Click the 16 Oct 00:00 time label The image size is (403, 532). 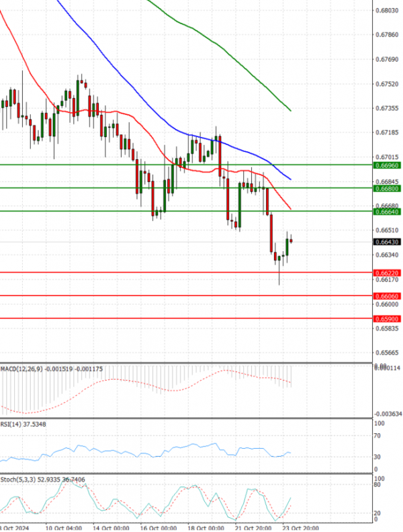click(159, 528)
